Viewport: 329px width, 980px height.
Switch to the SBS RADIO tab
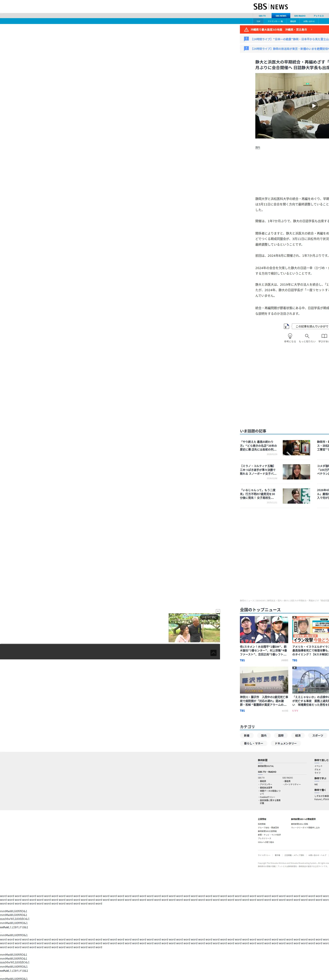pos(300,16)
